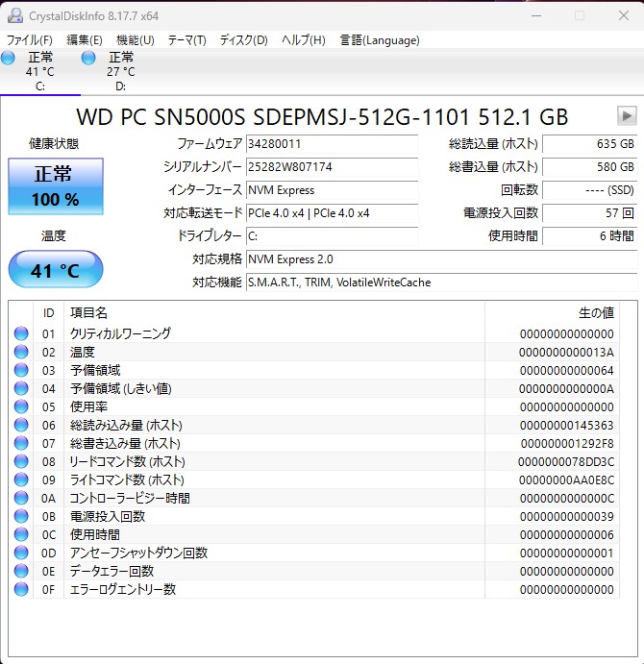Click the 41 °C temperature button
Screen dimensions: 644x664
55,270
